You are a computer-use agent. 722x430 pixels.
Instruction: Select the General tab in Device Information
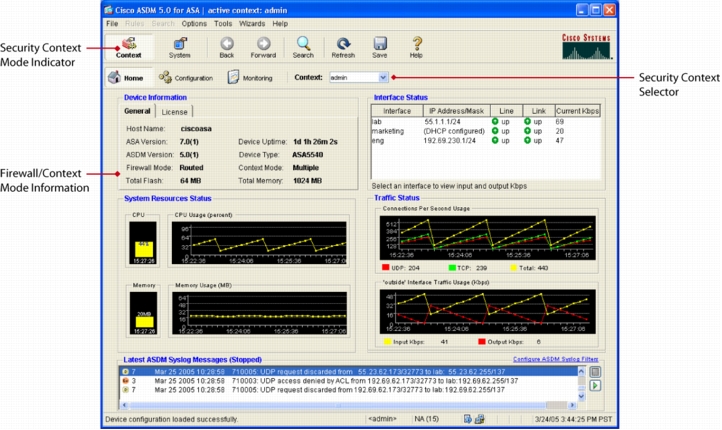tap(137, 111)
